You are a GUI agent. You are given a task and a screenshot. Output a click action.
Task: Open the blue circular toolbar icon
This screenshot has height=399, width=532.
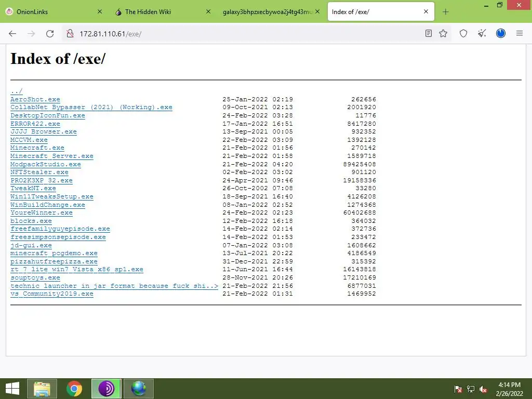501,33
